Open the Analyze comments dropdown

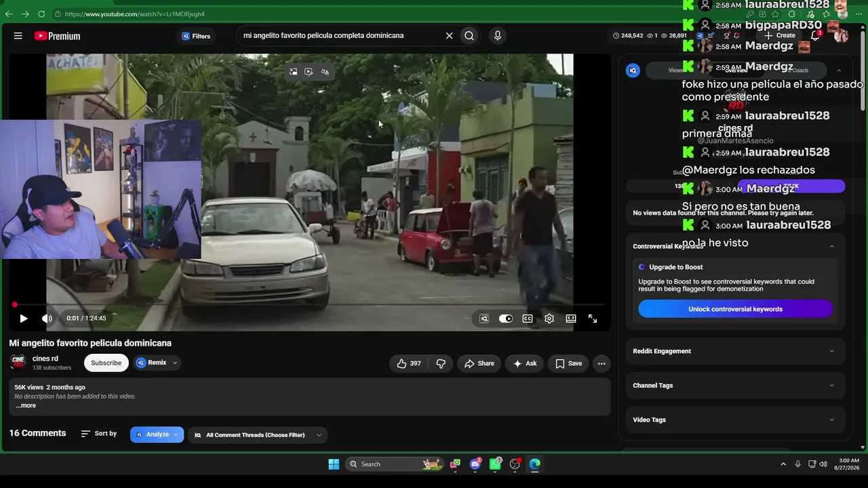pos(157,434)
